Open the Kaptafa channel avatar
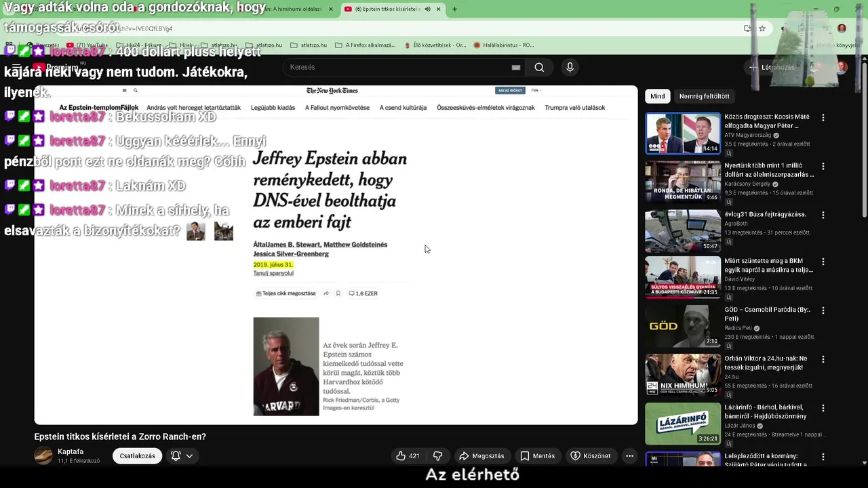 [43, 455]
